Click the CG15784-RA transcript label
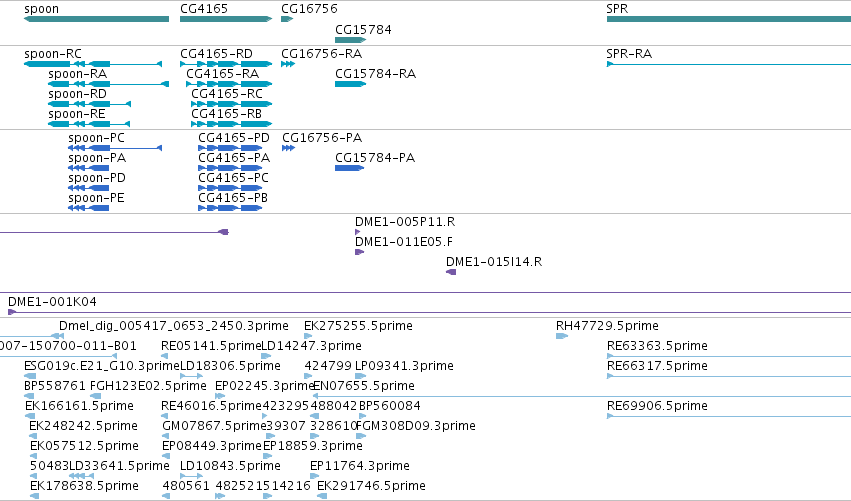Screen dimensions: 851x501 point(376,74)
